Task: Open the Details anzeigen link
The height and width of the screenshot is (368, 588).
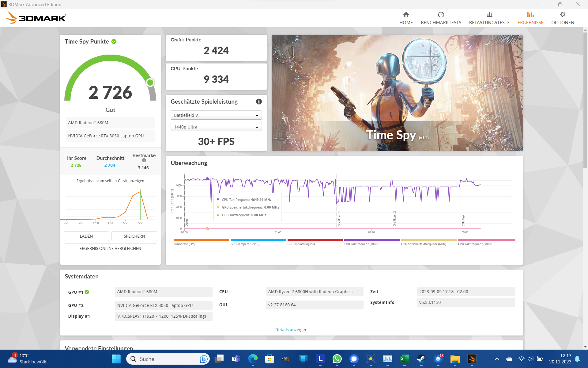Action: [291, 329]
